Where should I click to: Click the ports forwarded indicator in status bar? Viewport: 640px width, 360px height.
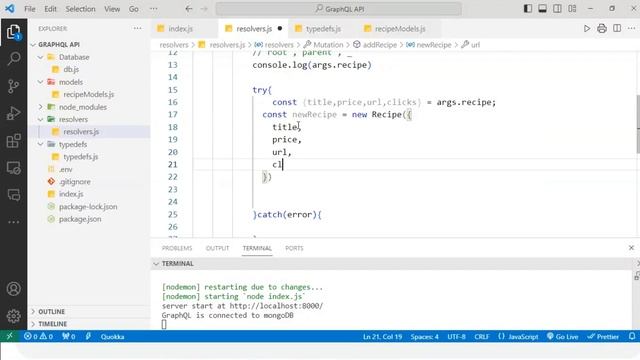(x=69, y=336)
